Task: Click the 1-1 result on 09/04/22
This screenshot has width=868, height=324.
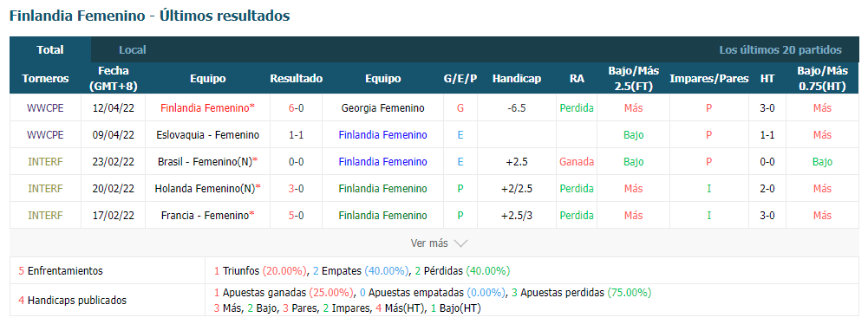Action: pyautogui.click(x=296, y=135)
